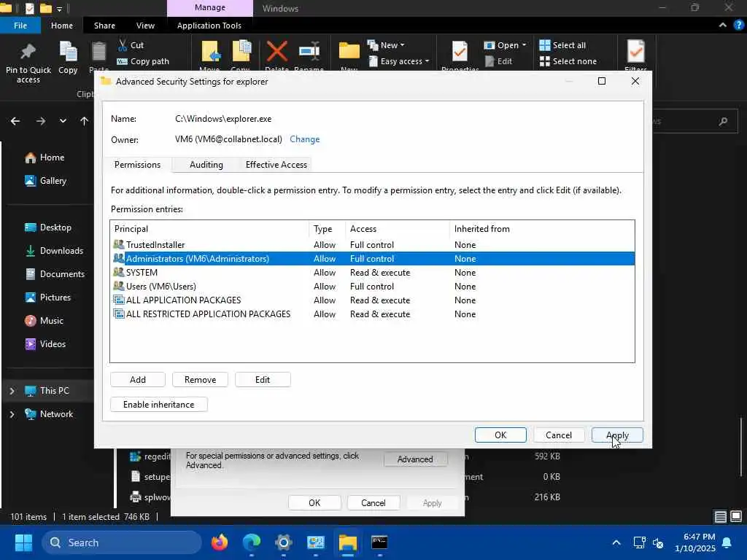Open the Application Tools tab
Viewport: 747px width, 560px height.
209,26
